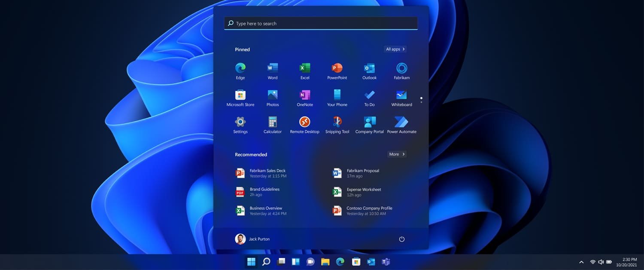The width and height of the screenshot is (644, 270).
Task: Open the Expense Worksheet file
Action: [357, 192]
